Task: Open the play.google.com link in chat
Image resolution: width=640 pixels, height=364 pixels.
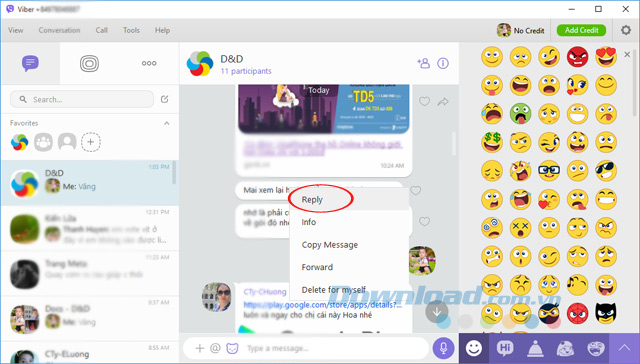Action: [322, 305]
